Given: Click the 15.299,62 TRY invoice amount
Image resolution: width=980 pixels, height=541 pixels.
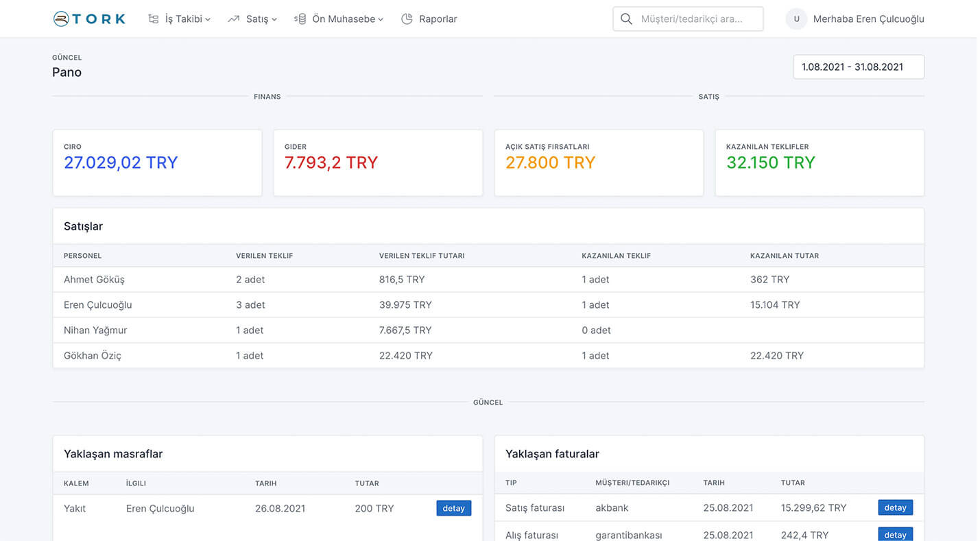Looking at the screenshot, I should pos(813,508).
